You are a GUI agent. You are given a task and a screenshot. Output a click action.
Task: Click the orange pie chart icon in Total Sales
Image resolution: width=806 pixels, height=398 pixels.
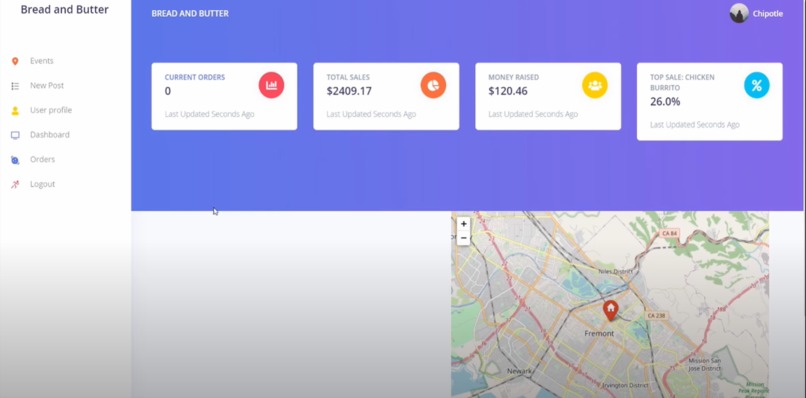433,85
